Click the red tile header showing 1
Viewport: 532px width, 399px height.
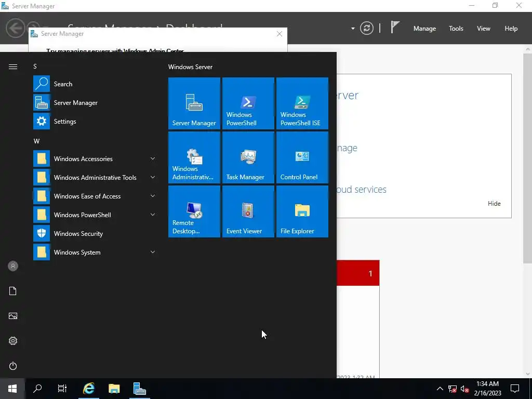point(358,273)
